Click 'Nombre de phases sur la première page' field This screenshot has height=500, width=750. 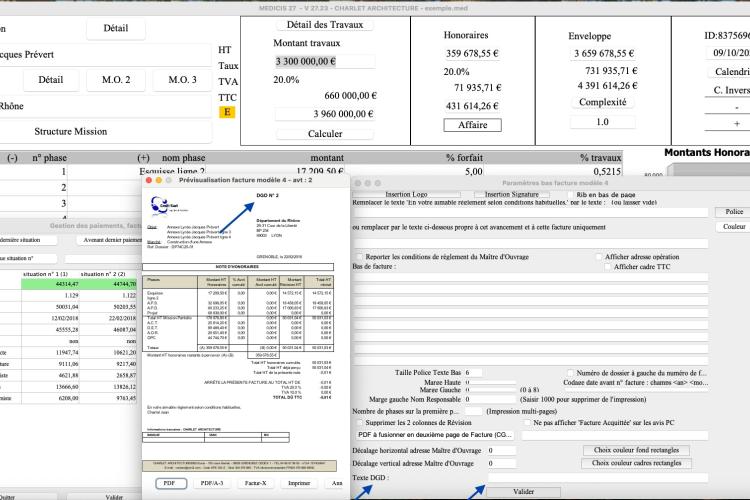(x=474, y=411)
